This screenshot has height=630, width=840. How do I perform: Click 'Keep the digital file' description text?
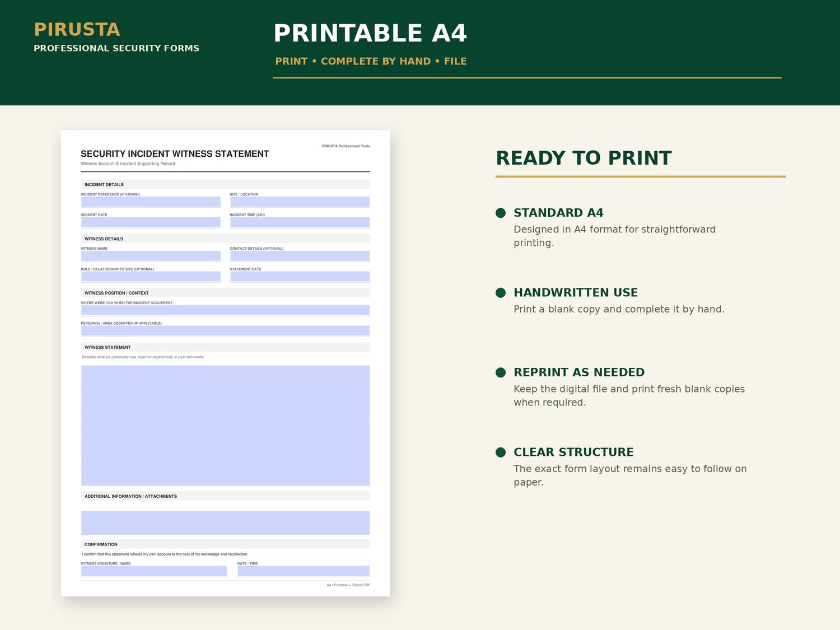click(629, 395)
